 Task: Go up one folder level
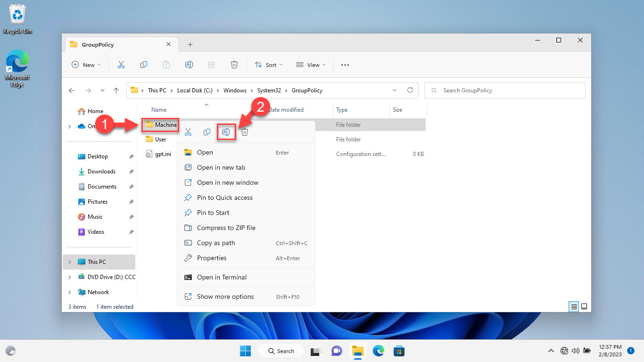[x=116, y=90]
